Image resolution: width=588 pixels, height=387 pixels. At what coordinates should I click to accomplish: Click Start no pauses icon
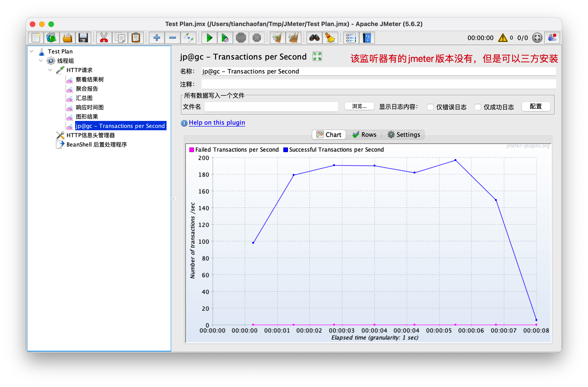click(x=225, y=38)
